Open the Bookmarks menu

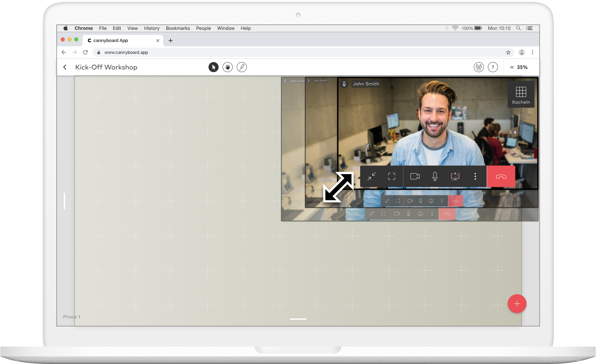(178, 28)
